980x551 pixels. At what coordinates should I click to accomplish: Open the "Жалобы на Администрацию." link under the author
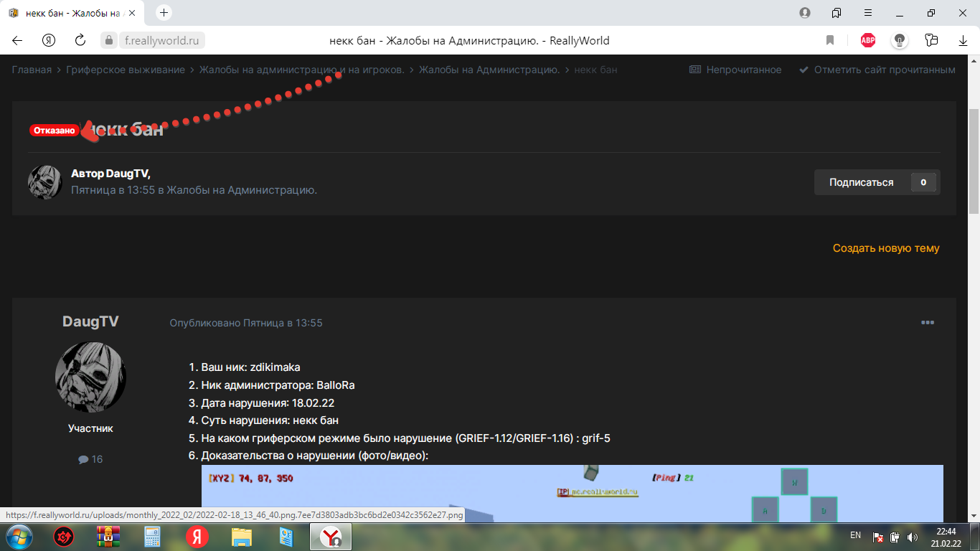coord(242,190)
